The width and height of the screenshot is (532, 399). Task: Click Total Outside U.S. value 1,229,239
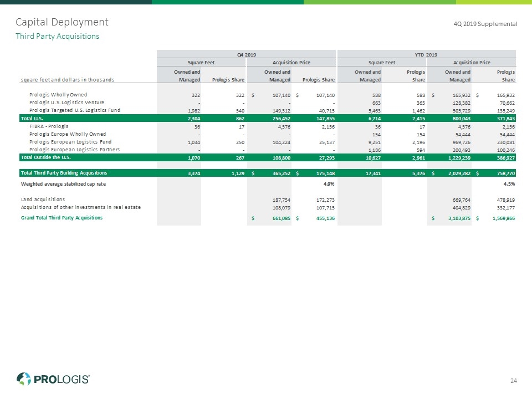459,158
